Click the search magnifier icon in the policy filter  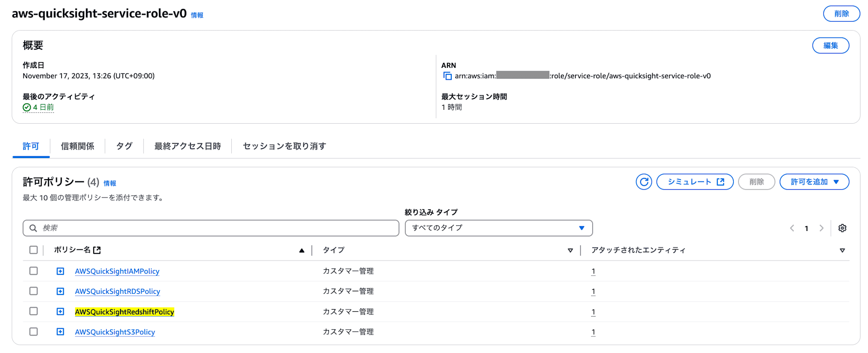click(x=33, y=228)
